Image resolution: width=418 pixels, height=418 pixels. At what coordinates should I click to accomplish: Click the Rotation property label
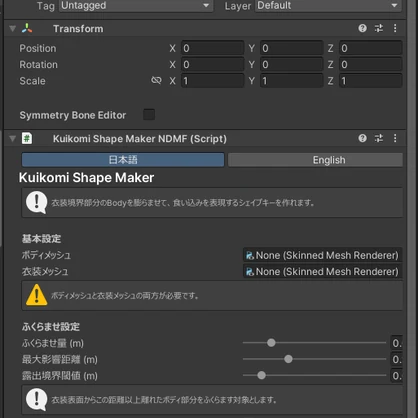click(x=38, y=64)
